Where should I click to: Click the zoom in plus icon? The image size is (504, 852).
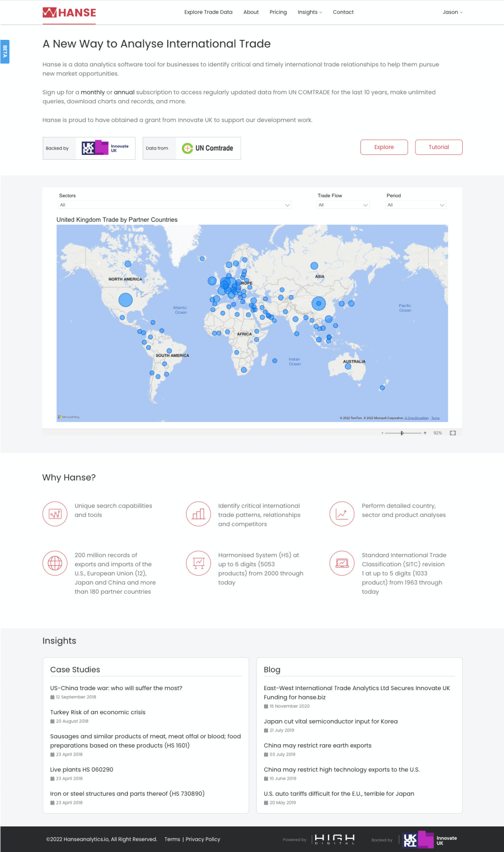[425, 433]
